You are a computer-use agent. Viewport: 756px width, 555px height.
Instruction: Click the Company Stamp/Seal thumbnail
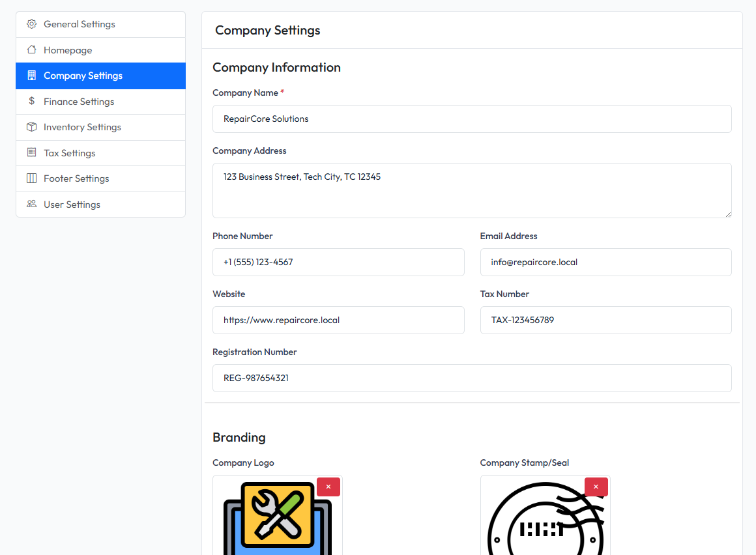[x=545, y=521]
